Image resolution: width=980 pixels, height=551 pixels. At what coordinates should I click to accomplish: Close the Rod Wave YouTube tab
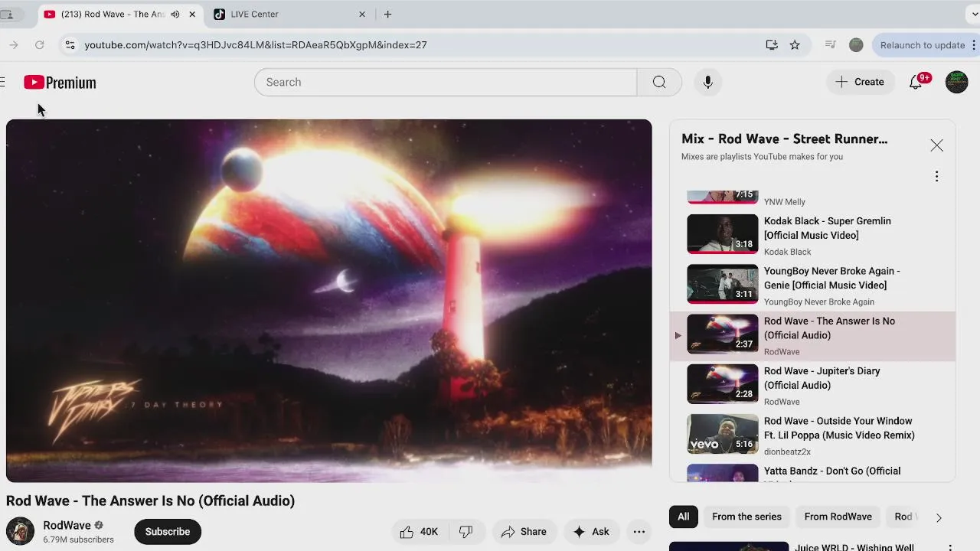[x=192, y=14]
